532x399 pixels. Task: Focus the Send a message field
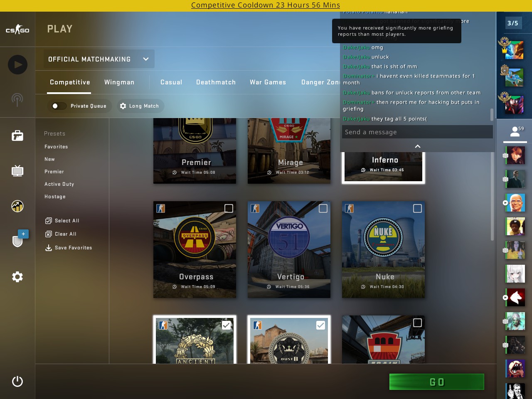(x=417, y=132)
